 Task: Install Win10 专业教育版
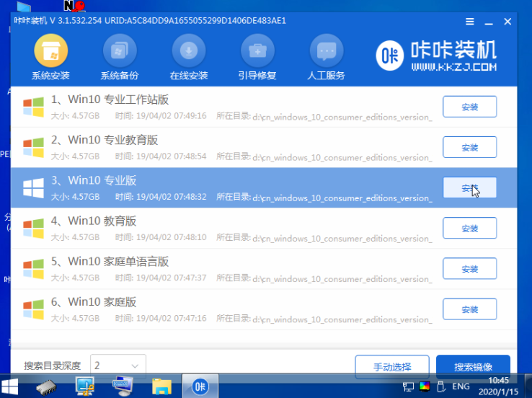[469, 147]
